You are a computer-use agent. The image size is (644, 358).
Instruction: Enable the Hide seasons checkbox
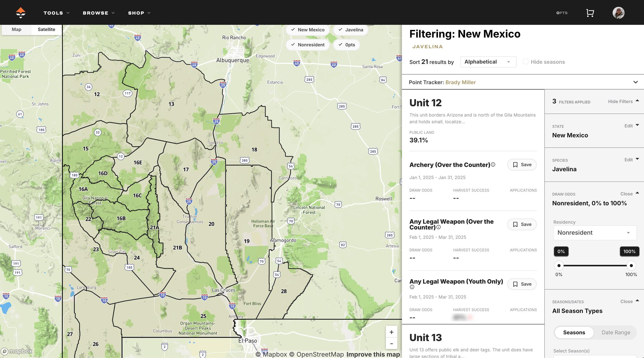tap(526, 62)
